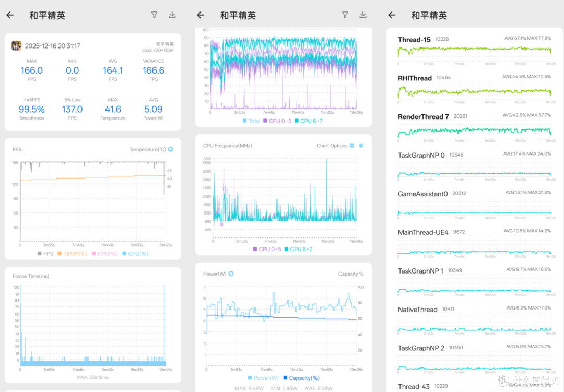The image size is (564, 392).
Task: Toggle TEMP(°C) series in the legend
Action: pyautogui.click(x=72, y=254)
